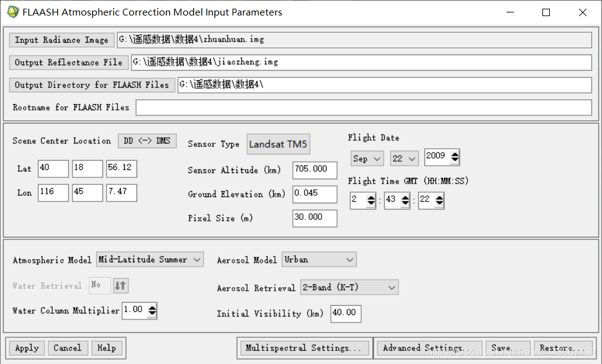602x364 pixels.
Task: Click the Apply button
Action: coord(27,348)
